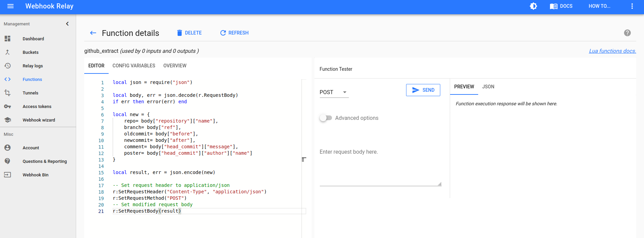
Task: Click the refresh circular arrow icon
Action: (223, 33)
